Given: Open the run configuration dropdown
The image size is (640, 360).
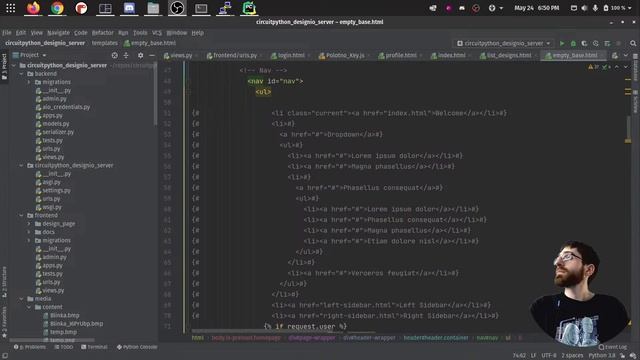Looking at the screenshot, I should [x=504, y=43].
